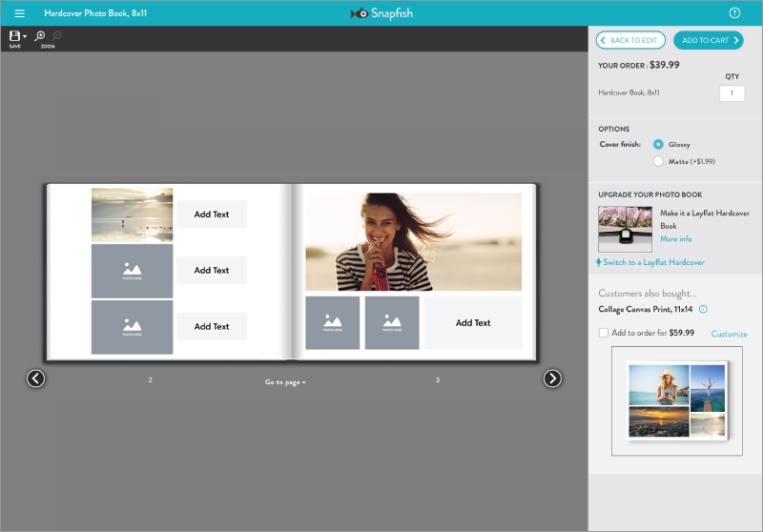Viewport: 763px width, 532px height.
Task: Click the info icon beside Collage Canvas Print
Action: point(703,310)
